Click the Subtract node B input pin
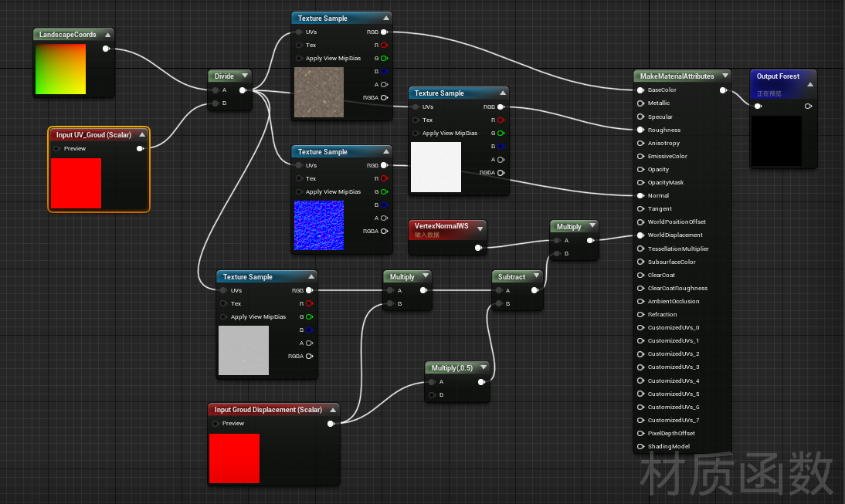 (x=499, y=303)
